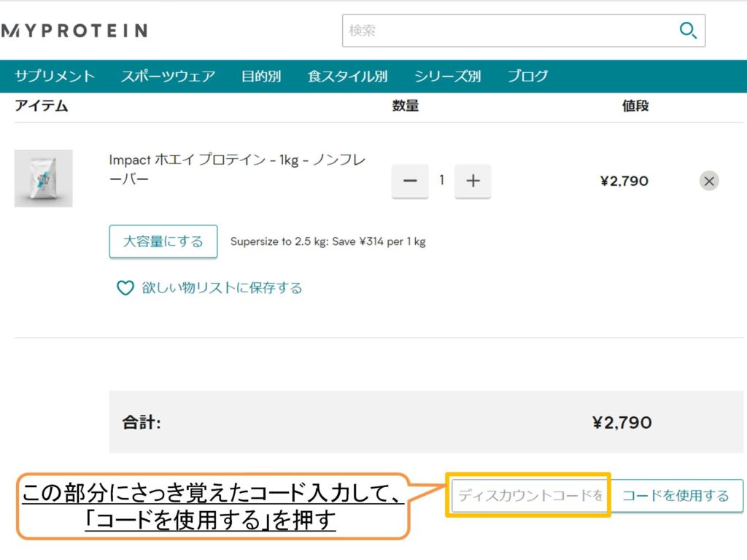747x560 pixels.
Task: Click the 数量 column header
Action: coord(406,106)
